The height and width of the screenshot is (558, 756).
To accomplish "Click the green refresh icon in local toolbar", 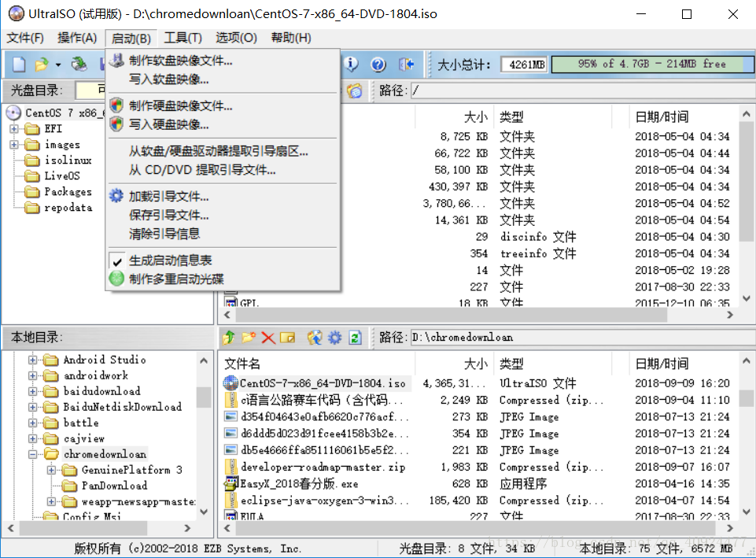I will pos(355,337).
